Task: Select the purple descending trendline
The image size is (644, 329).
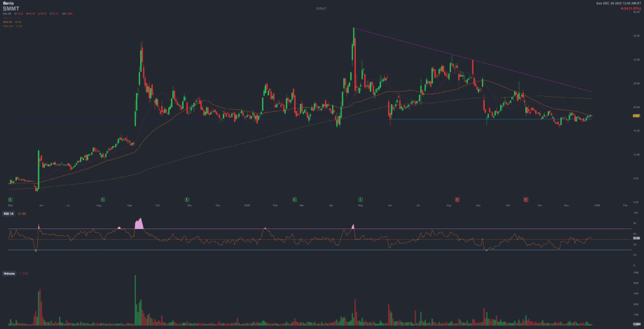Action: coord(472,61)
